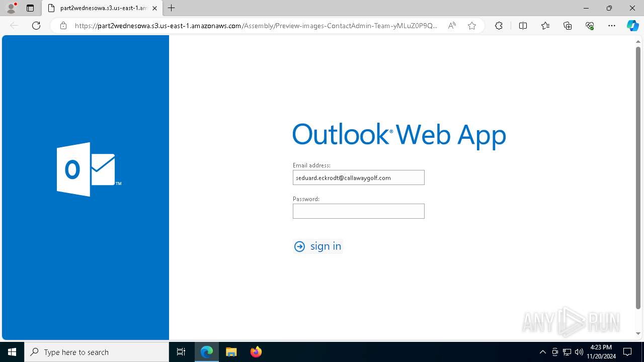Click the taskbar search box
644x362 pixels.
tap(97, 352)
